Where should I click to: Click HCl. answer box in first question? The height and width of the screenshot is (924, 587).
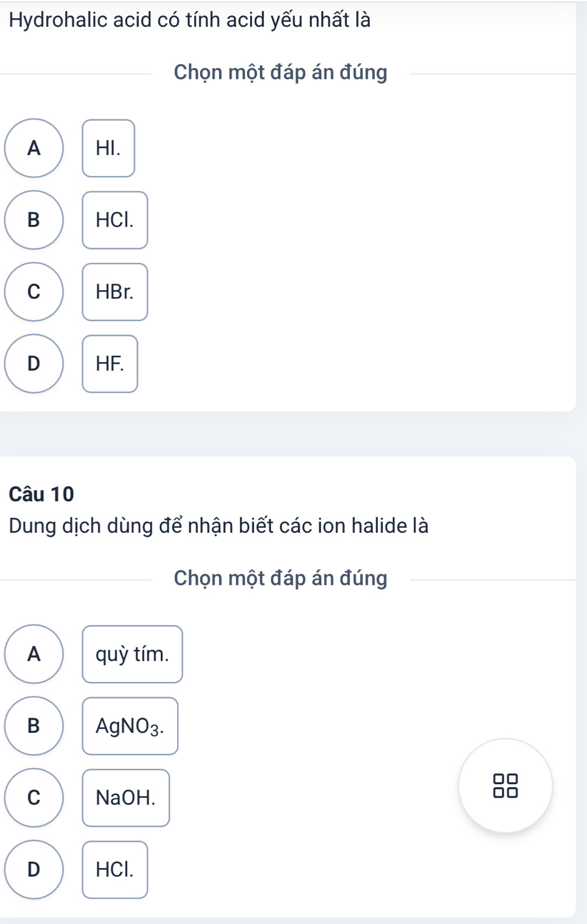115,220
